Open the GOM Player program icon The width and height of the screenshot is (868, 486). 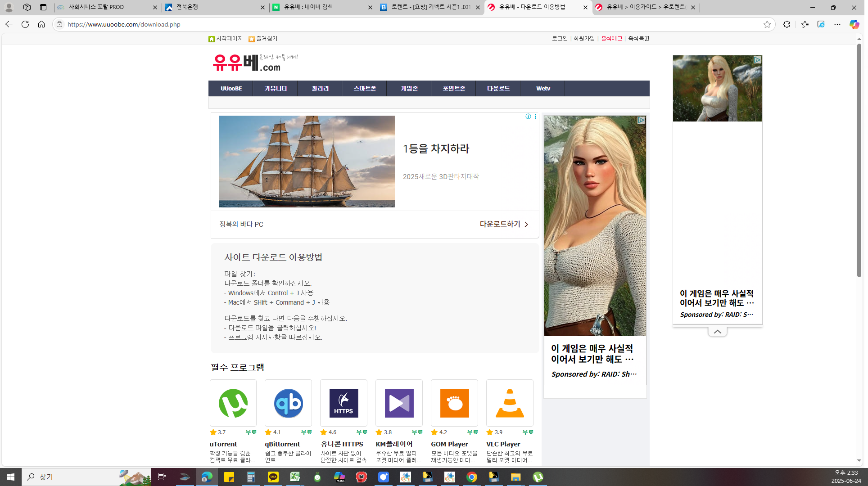pyautogui.click(x=454, y=403)
